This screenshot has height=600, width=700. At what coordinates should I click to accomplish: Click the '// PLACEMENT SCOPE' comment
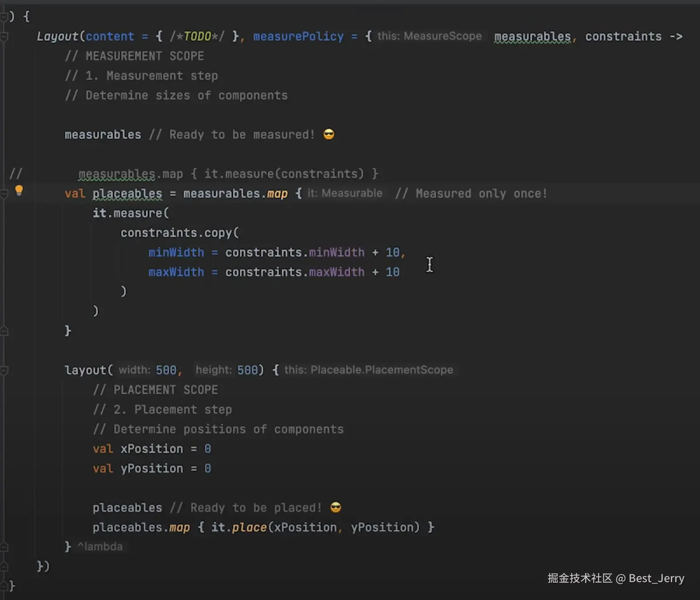click(155, 390)
